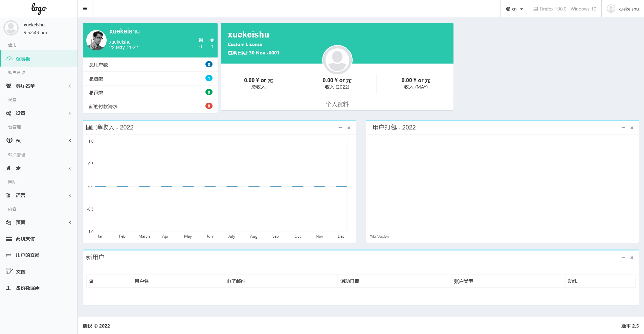Open 备份数据库 backup database page
644x334 pixels.
point(27,288)
